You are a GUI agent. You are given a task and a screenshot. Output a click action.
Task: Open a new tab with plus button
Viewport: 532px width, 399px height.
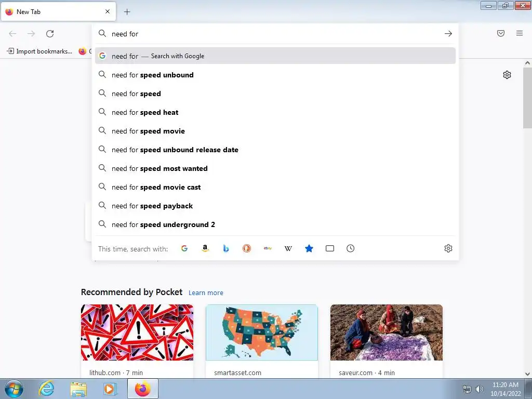(127, 12)
